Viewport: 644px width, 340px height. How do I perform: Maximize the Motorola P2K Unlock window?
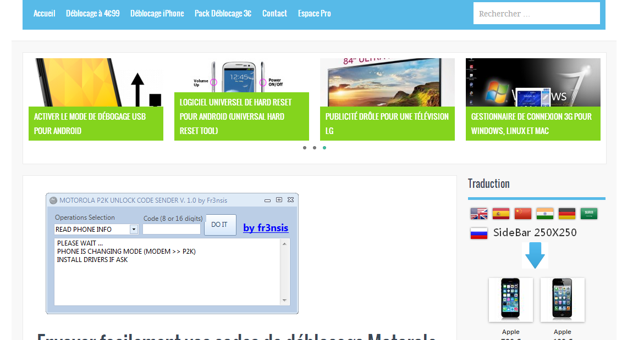(279, 200)
